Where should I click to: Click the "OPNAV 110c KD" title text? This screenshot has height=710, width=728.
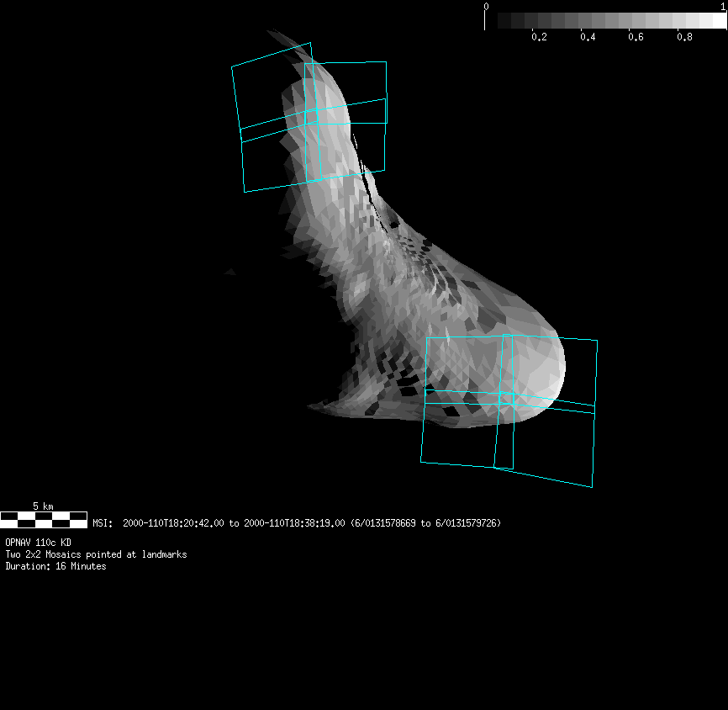click(x=39, y=543)
